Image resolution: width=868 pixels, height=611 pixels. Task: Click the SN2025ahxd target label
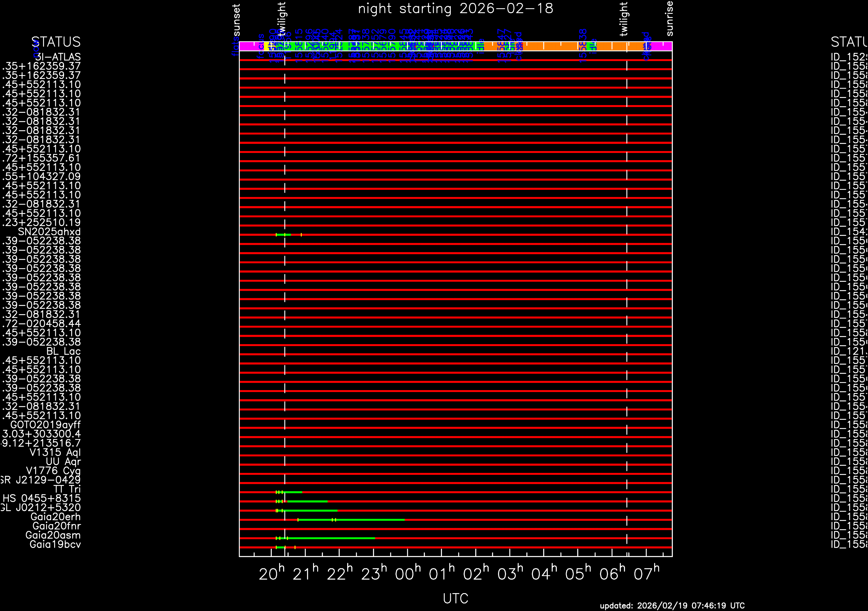pyautogui.click(x=49, y=232)
